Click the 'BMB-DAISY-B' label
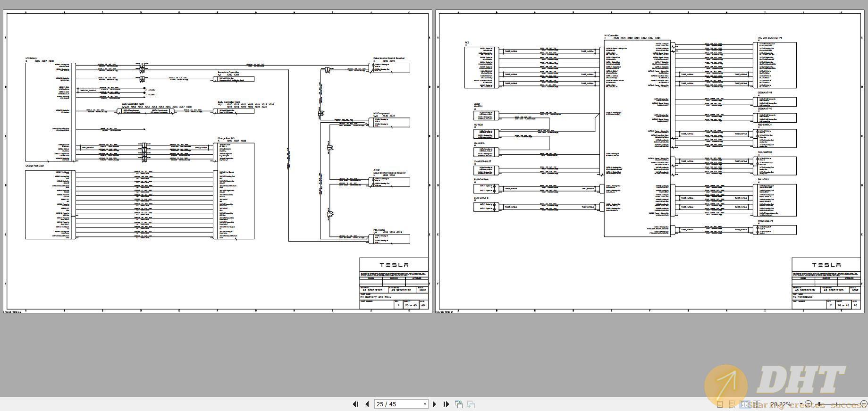Screen dimensions: 868x411 pos(481,198)
